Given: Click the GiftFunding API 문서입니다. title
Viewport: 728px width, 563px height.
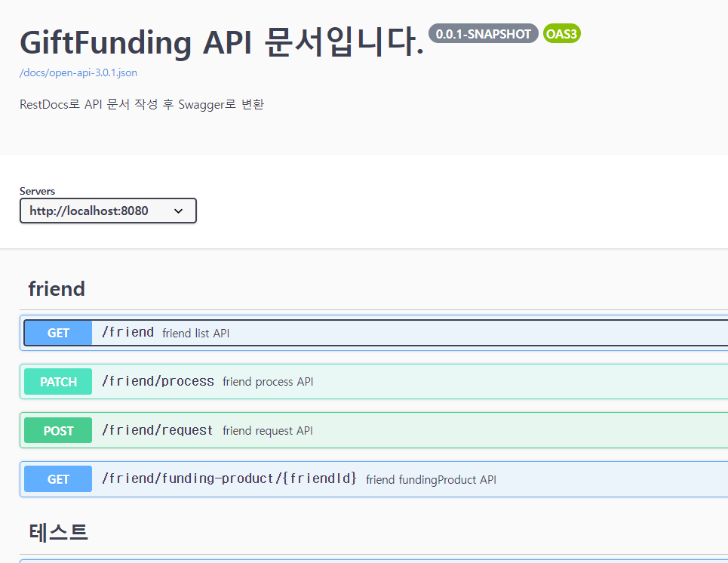Looking at the screenshot, I should click(222, 42).
